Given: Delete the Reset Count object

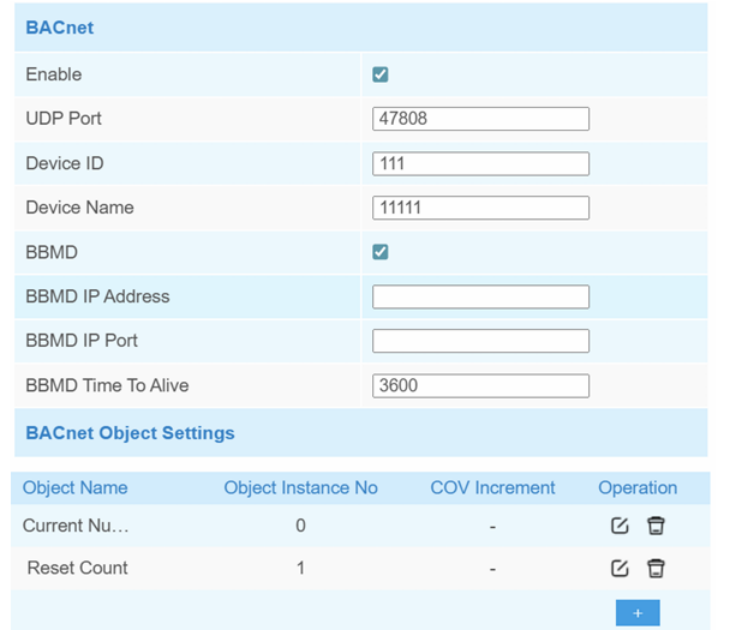Looking at the screenshot, I should pyautogui.click(x=656, y=568).
